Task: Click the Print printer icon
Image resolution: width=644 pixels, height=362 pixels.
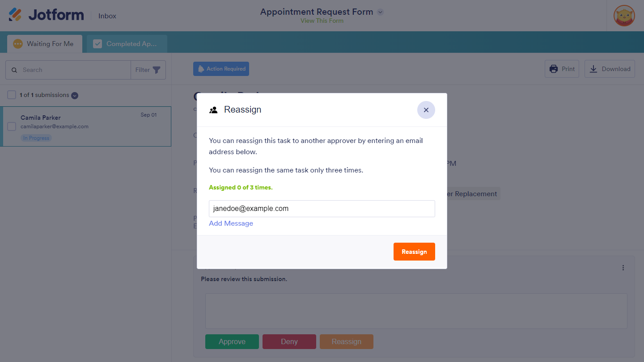Action: 554,69
